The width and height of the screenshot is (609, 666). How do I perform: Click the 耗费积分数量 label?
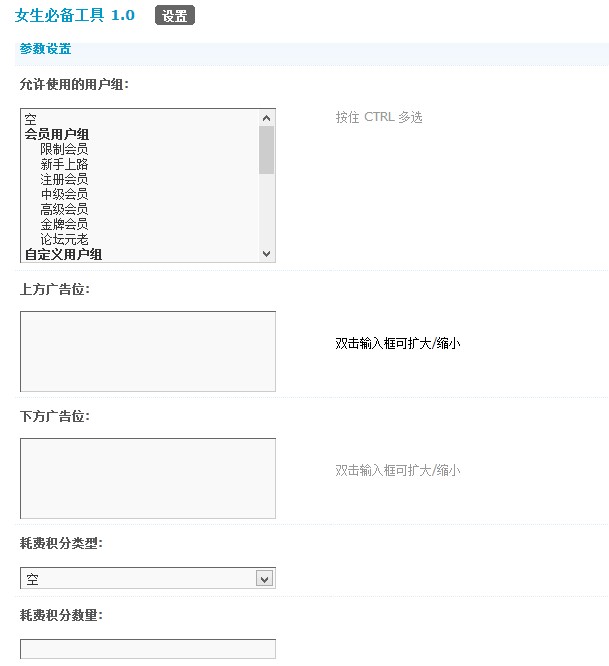[x=61, y=615]
